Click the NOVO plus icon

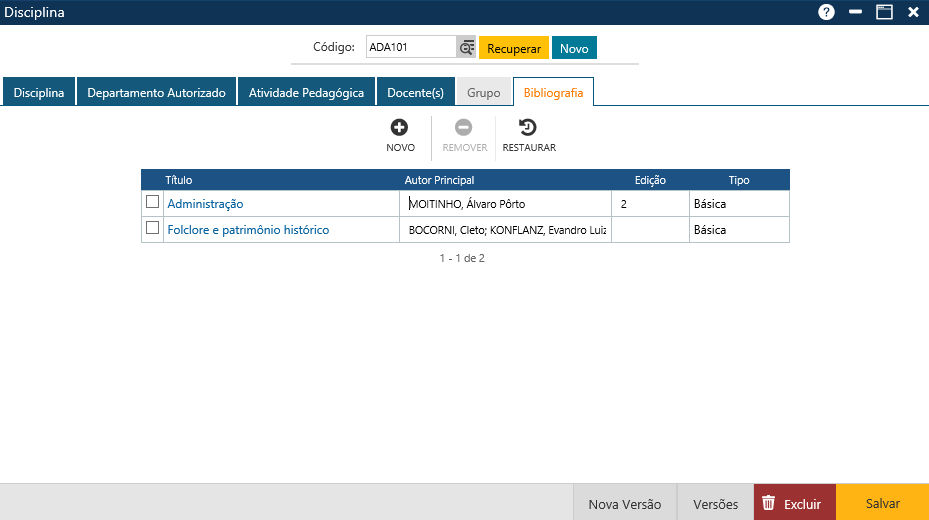point(400,127)
